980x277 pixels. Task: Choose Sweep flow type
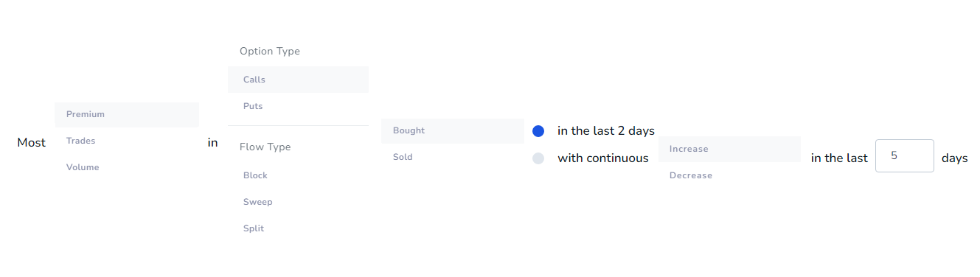tap(298, 202)
